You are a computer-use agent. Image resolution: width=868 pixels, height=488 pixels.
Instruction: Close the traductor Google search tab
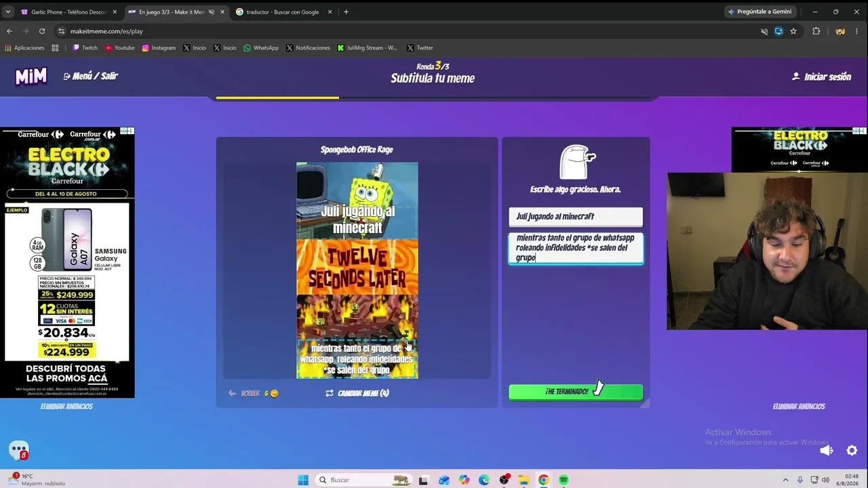click(x=330, y=12)
